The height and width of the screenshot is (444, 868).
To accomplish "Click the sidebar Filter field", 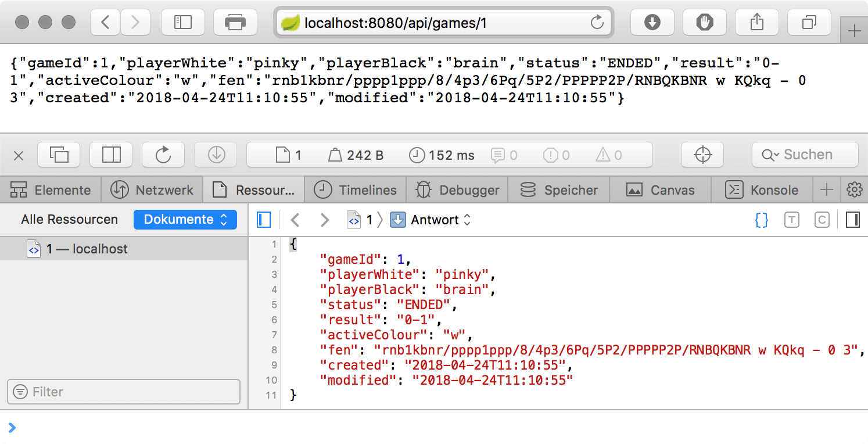I will 124,392.
